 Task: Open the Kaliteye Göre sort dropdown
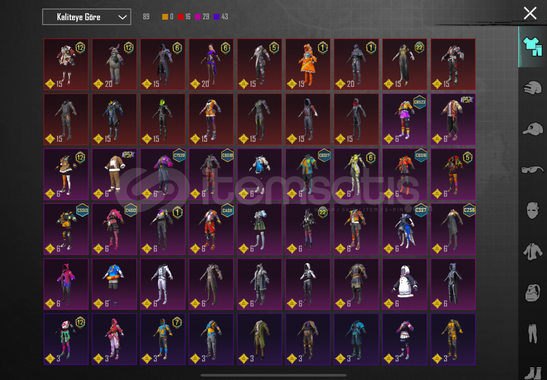(87, 17)
